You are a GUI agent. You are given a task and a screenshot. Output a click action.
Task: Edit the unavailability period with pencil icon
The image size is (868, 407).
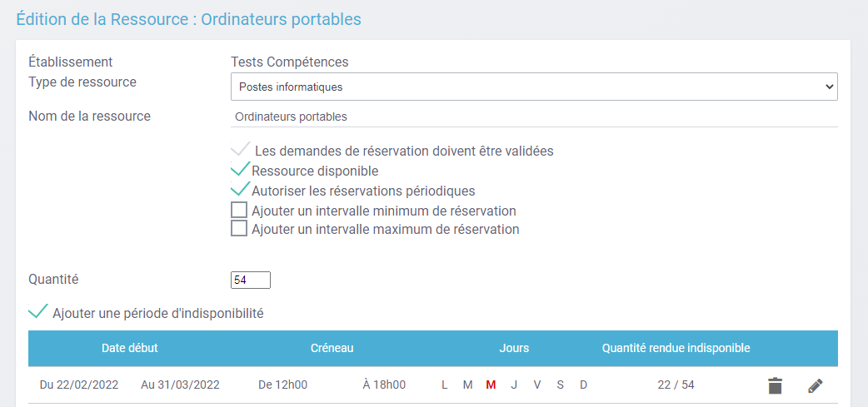pyautogui.click(x=815, y=385)
